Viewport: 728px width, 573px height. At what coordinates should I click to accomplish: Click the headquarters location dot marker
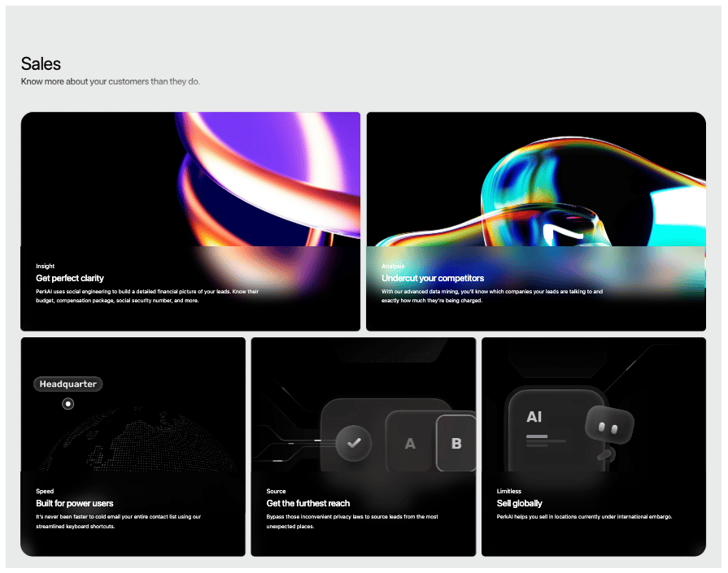point(68,404)
